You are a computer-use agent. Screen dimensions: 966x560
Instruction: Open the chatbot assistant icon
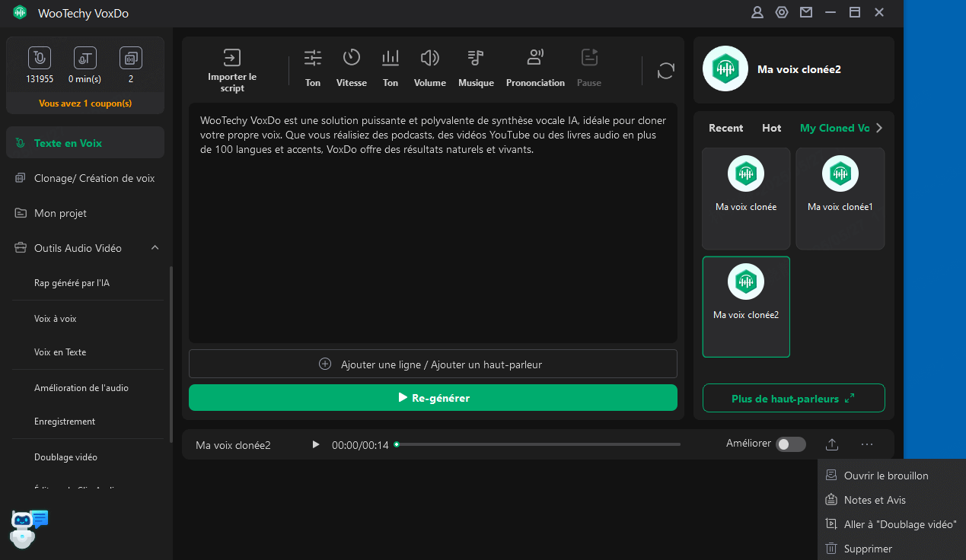pos(30,529)
